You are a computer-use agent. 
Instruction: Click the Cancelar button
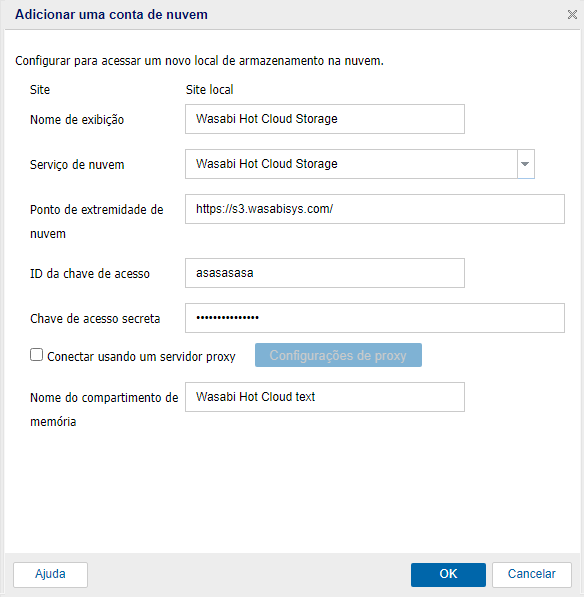531,574
